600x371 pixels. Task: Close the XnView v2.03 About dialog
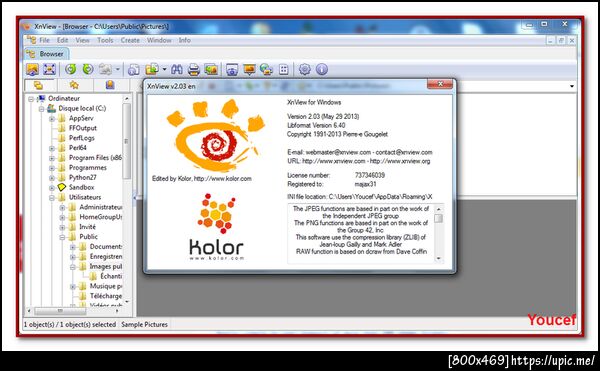coord(440,84)
